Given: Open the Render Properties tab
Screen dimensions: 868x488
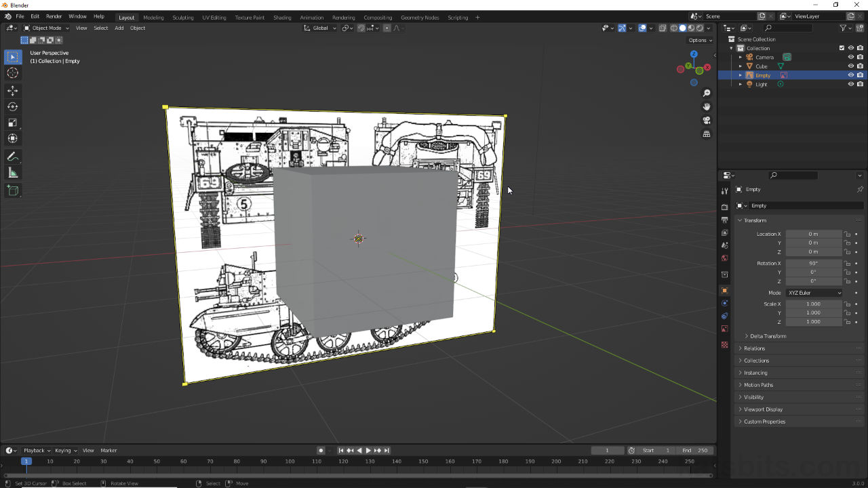Looking at the screenshot, I should (x=724, y=207).
